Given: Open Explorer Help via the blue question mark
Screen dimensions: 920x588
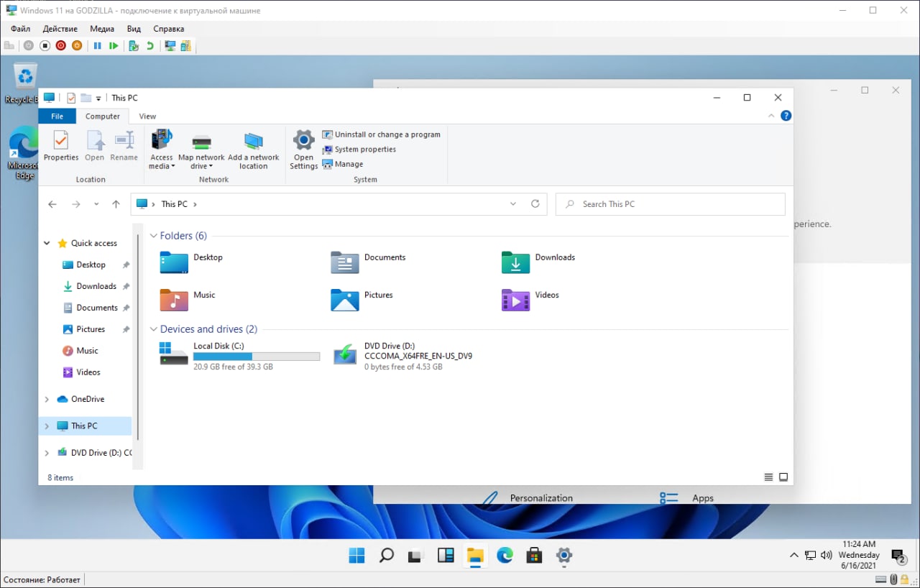Looking at the screenshot, I should (x=786, y=116).
